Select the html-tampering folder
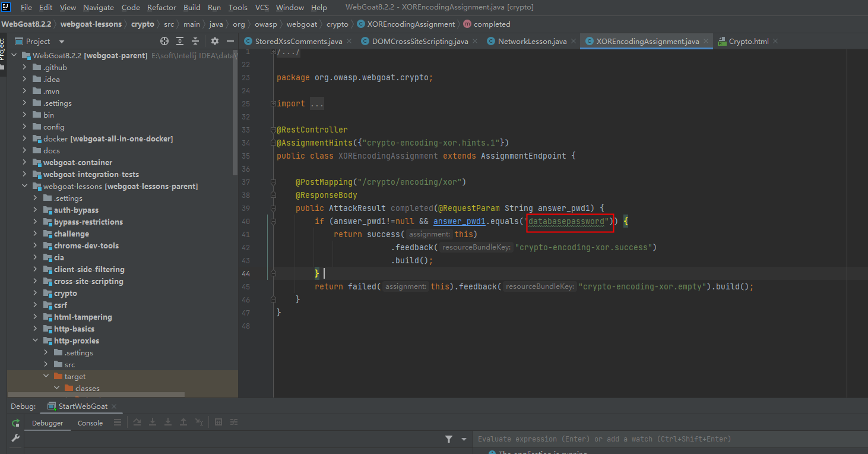Screen dimensions: 868x454 tap(83, 317)
